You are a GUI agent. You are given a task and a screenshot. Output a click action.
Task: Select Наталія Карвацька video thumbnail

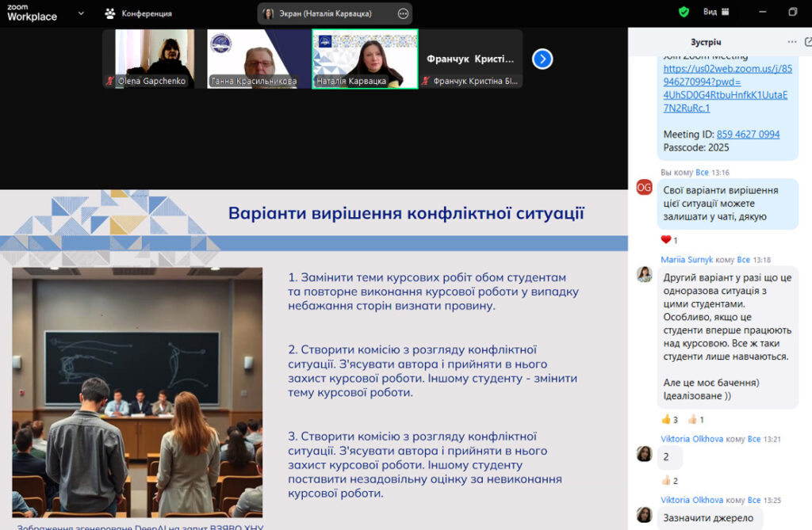(x=365, y=59)
